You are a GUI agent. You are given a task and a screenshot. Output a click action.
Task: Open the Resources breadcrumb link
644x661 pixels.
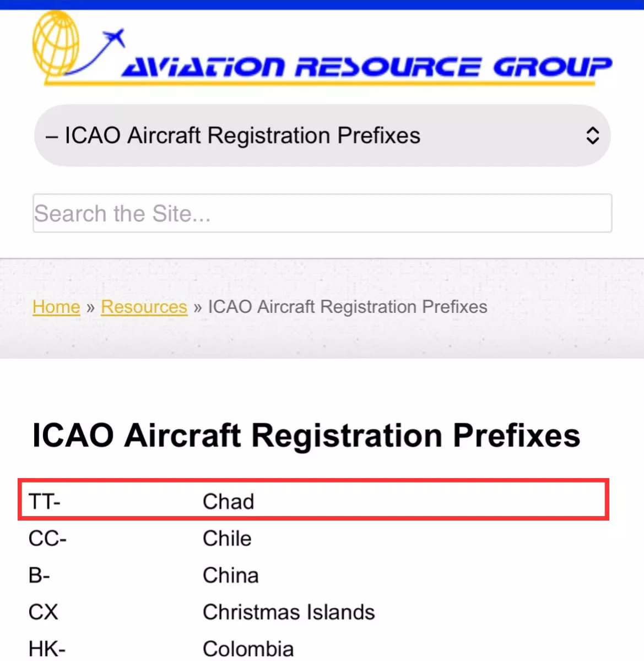click(144, 307)
